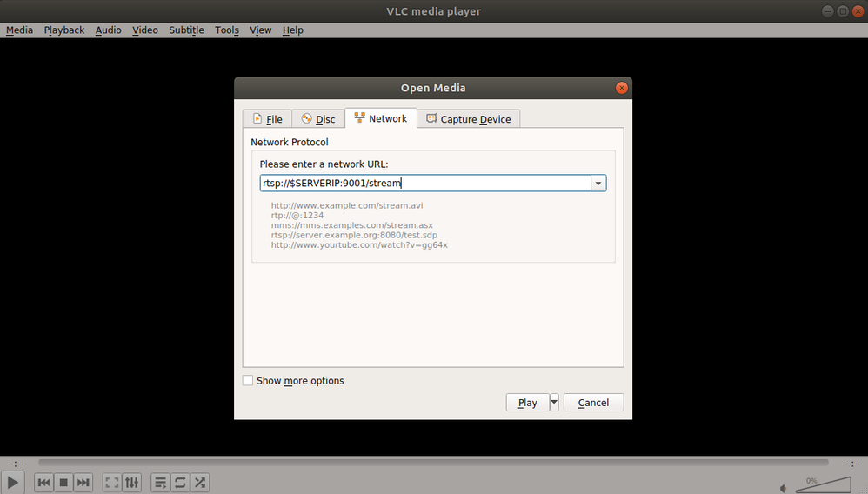Click the 'Network Protocol' heading
Screen dimensions: 868x494
(290, 142)
